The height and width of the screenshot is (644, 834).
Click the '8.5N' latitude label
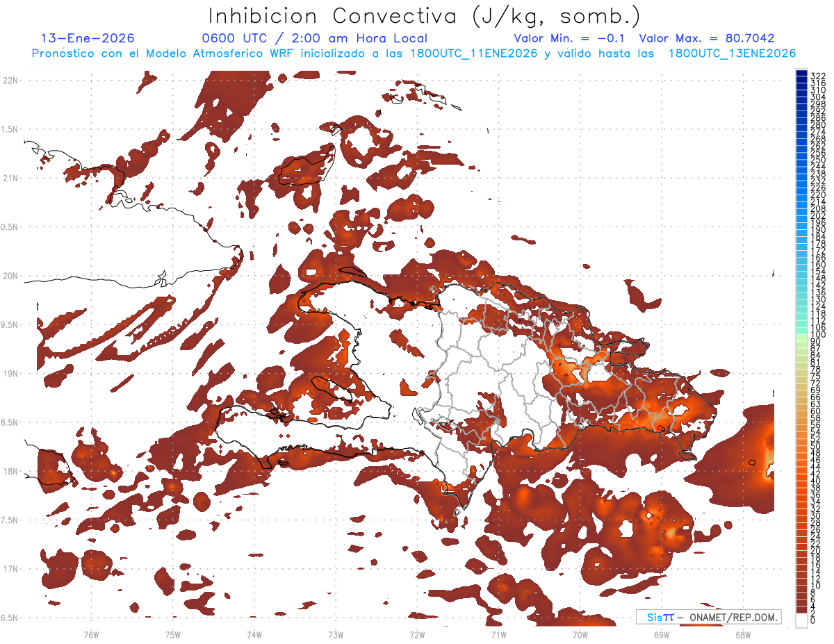10,422
